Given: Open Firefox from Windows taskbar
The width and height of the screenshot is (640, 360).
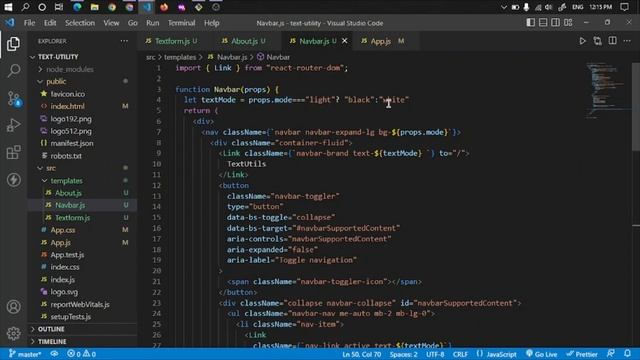Looking at the screenshot, I should 164,7.
